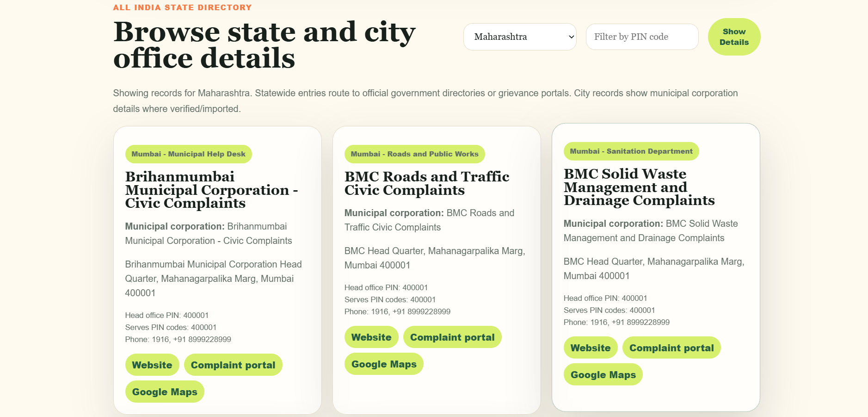Click the Showing records for Maharashtra description text
This screenshot has width=868, height=417.
[x=425, y=101]
